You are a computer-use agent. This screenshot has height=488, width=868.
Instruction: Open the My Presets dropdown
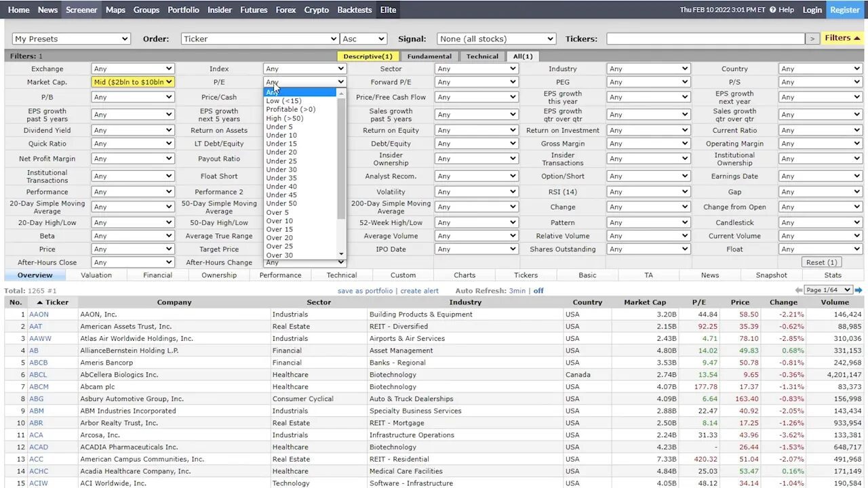pyautogui.click(x=71, y=39)
